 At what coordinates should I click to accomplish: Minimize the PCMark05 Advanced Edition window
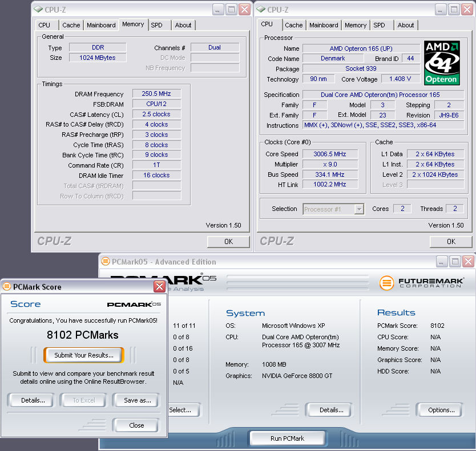[x=441, y=262]
